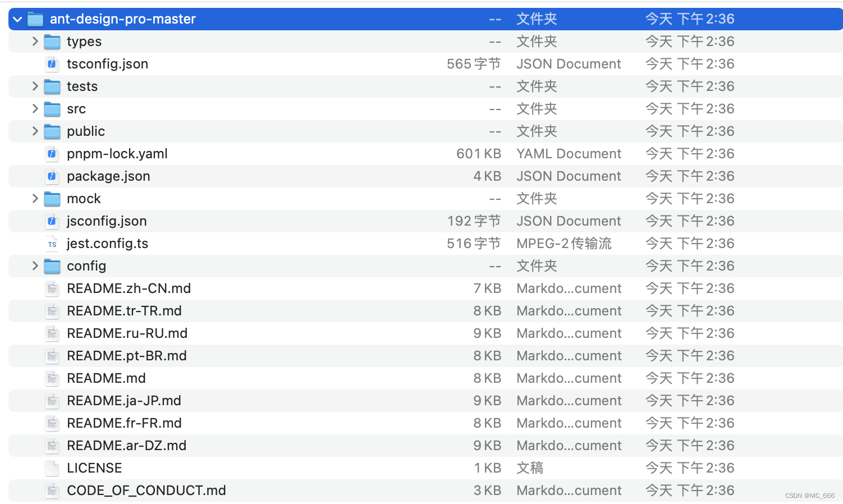
Task: Click the mock folder icon
Action: coord(52,199)
